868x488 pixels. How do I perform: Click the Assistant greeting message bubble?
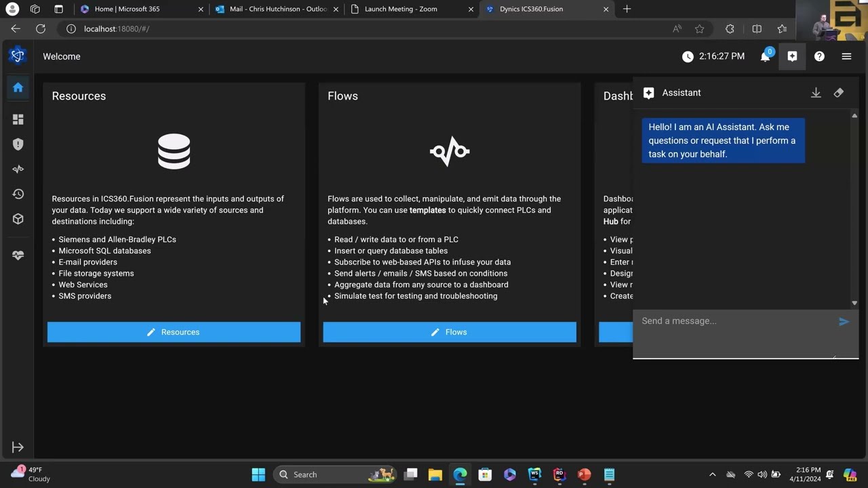723,140
